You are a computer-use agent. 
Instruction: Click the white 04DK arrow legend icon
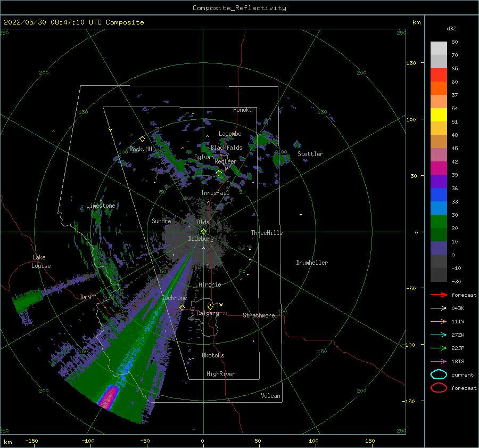point(439,308)
